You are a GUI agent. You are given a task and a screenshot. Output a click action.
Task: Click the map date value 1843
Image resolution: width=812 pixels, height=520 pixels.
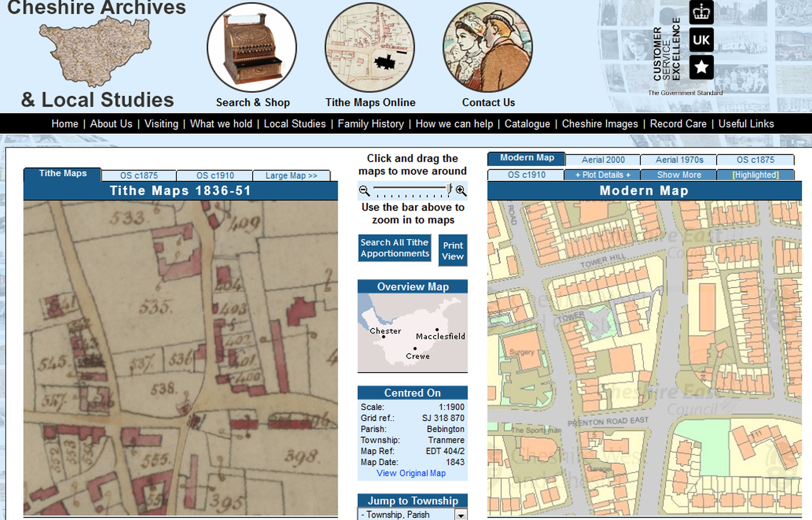click(455, 462)
